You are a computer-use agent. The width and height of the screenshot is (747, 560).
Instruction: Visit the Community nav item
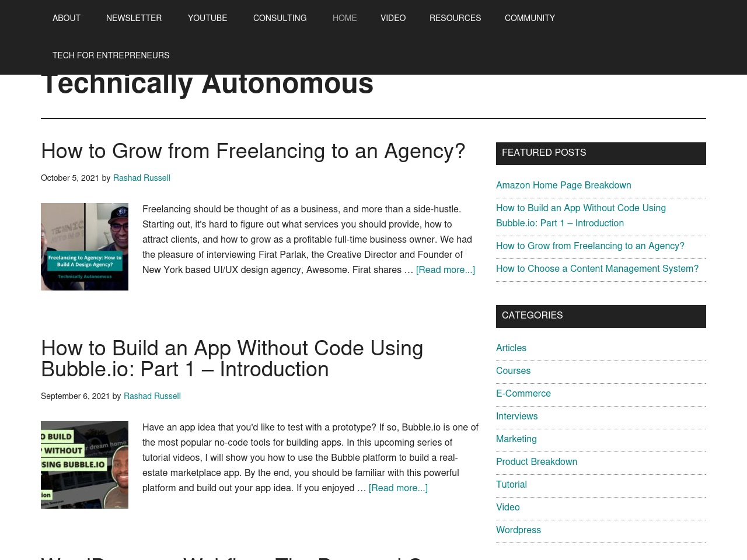[529, 18]
